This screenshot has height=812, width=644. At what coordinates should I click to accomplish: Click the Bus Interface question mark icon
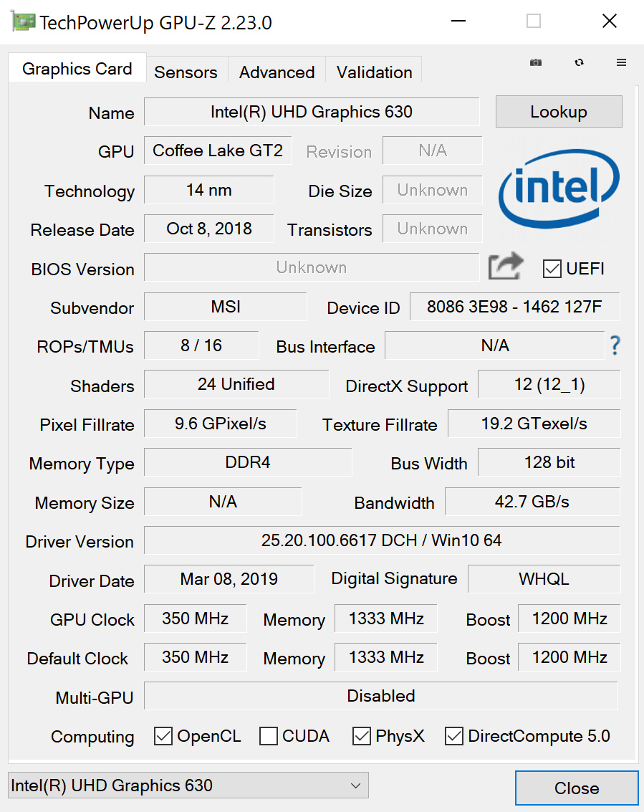[615, 345]
